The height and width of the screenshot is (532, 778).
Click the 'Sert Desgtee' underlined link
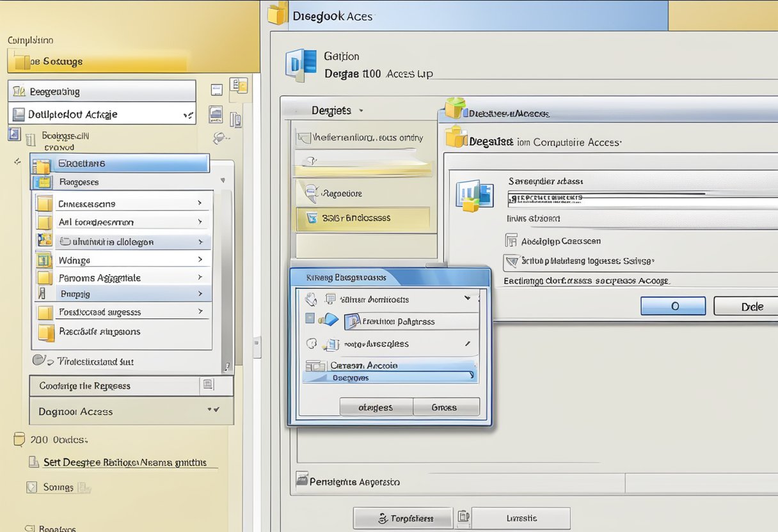tap(125, 462)
